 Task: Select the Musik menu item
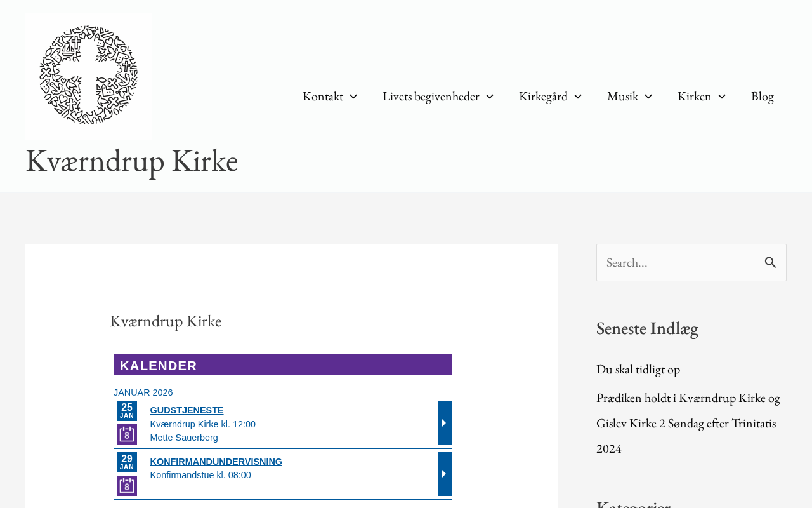(x=622, y=97)
